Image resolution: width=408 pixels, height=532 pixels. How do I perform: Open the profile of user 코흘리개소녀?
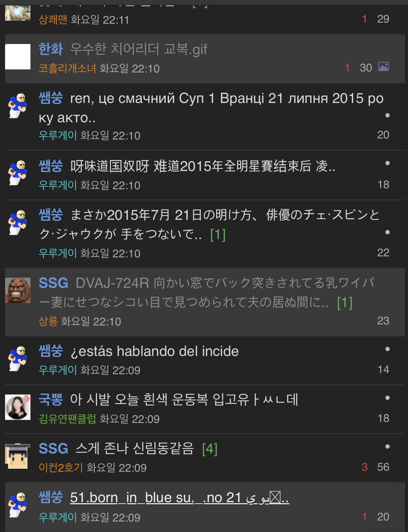click(67, 68)
